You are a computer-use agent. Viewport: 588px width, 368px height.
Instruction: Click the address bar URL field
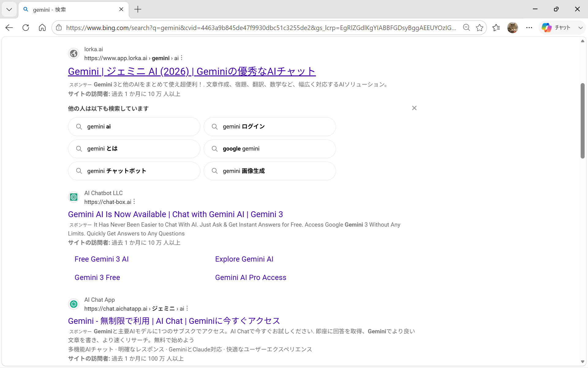tap(261, 28)
